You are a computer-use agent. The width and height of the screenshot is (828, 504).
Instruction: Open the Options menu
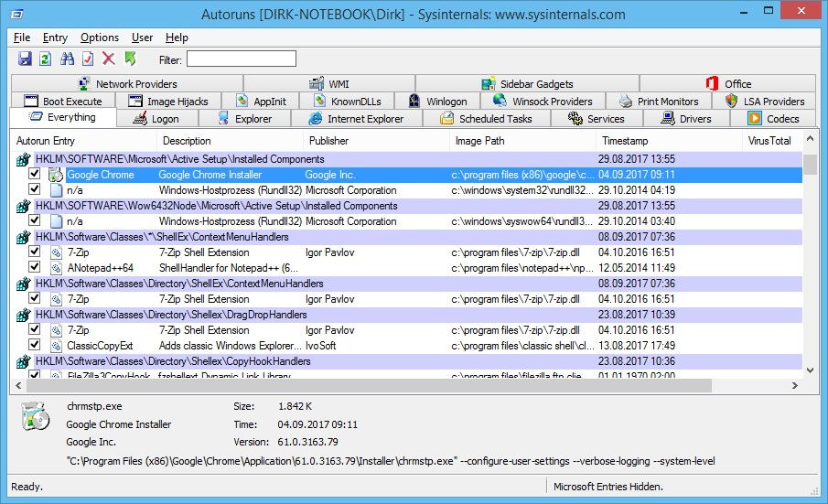(100, 38)
